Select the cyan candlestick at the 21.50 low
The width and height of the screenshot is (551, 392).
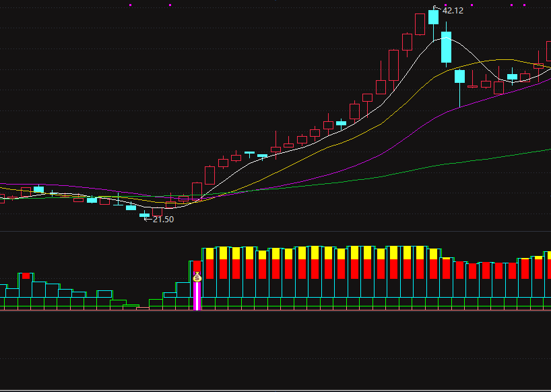pos(144,215)
